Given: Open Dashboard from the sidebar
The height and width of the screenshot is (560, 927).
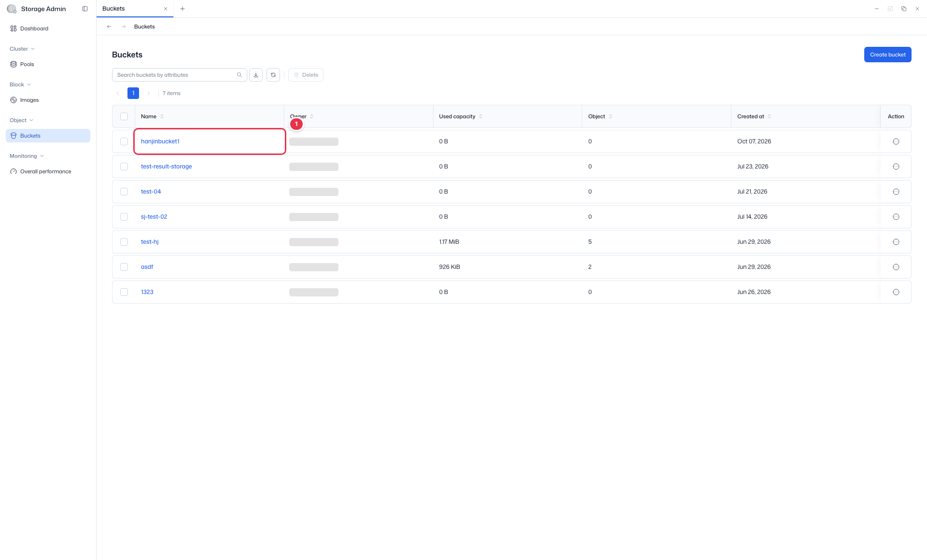Looking at the screenshot, I should pyautogui.click(x=48, y=28).
